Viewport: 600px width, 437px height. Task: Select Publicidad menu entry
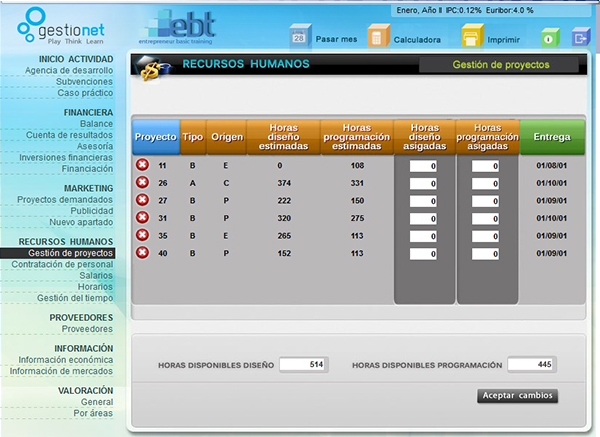tap(92, 210)
